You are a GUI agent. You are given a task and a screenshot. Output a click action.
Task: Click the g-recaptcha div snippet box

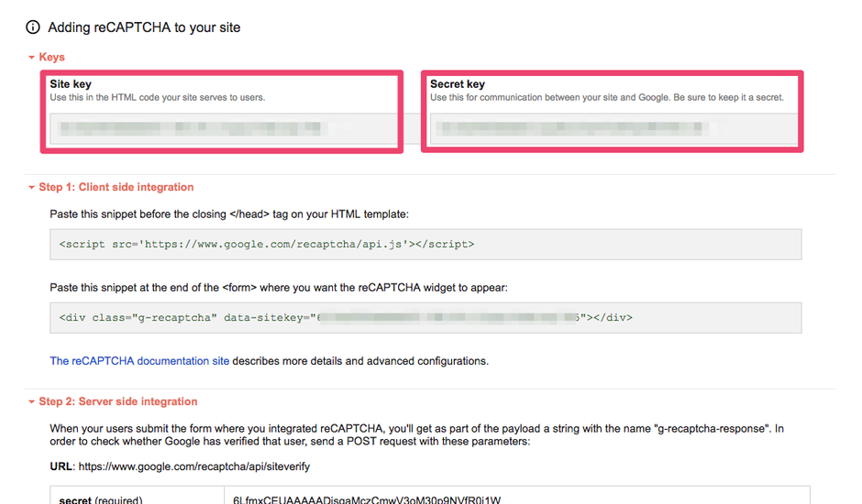pos(425,318)
